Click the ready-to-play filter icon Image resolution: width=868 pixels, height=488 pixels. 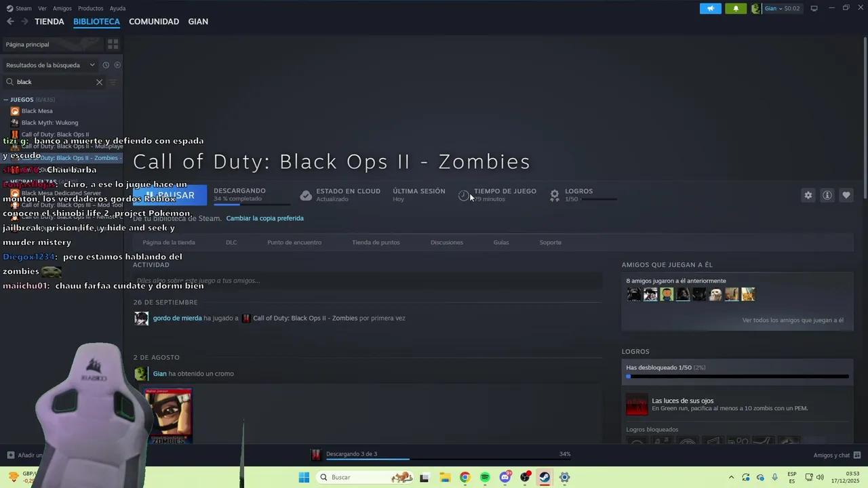tap(117, 65)
